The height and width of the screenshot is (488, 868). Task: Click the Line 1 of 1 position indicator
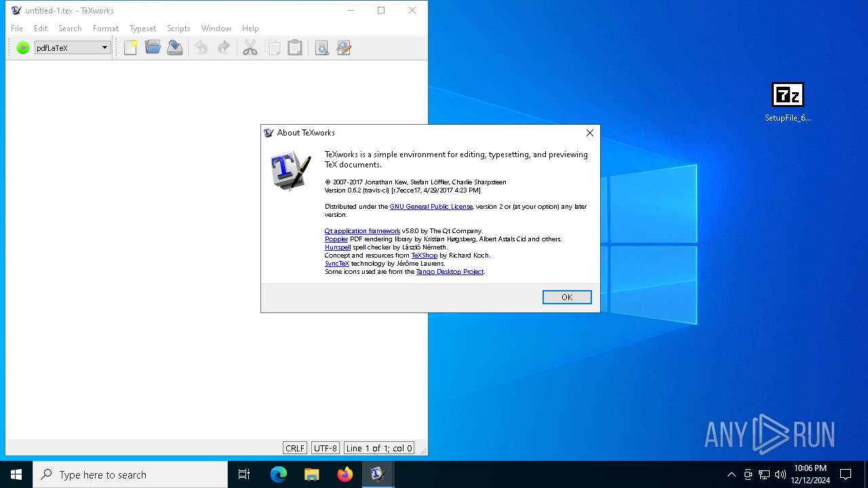[379, 448]
